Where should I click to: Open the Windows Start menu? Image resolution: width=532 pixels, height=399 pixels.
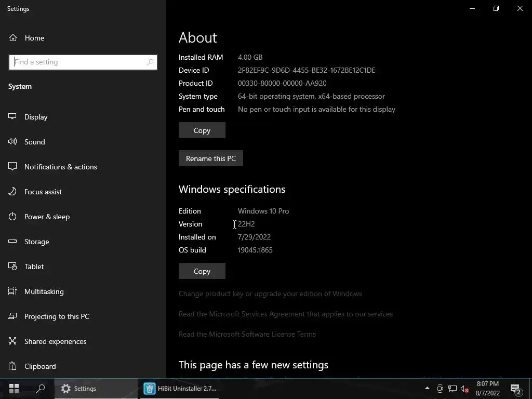click(14, 389)
